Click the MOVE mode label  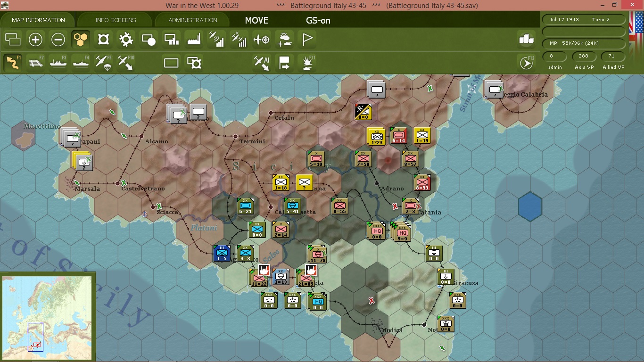(257, 20)
